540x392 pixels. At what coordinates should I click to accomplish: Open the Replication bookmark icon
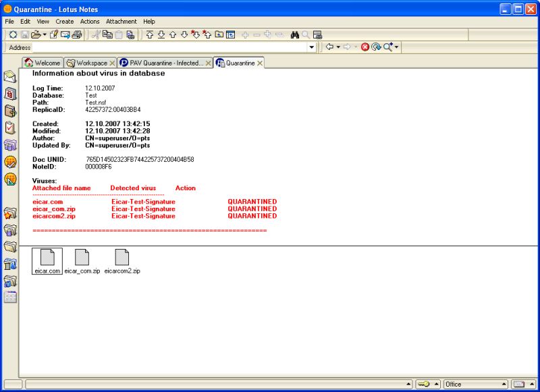point(10,145)
